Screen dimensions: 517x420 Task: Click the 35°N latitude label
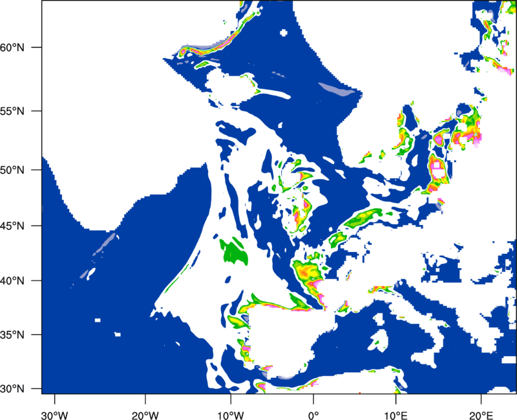(x=12, y=335)
